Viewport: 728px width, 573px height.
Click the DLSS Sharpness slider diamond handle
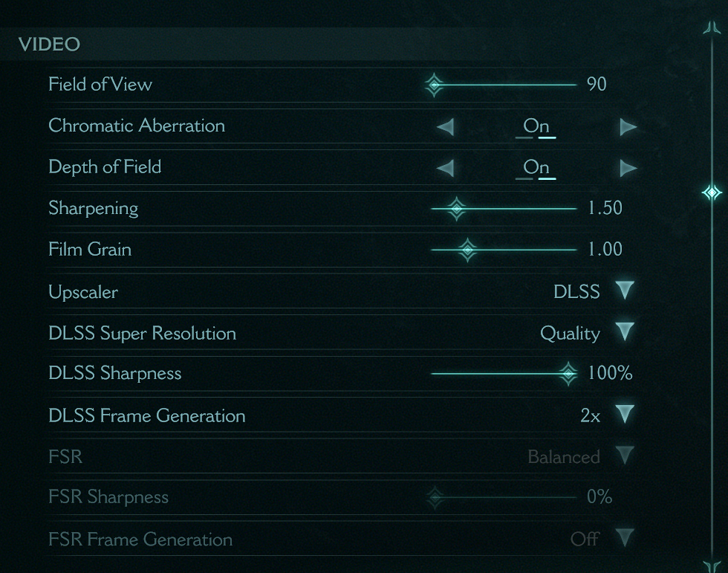(568, 373)
